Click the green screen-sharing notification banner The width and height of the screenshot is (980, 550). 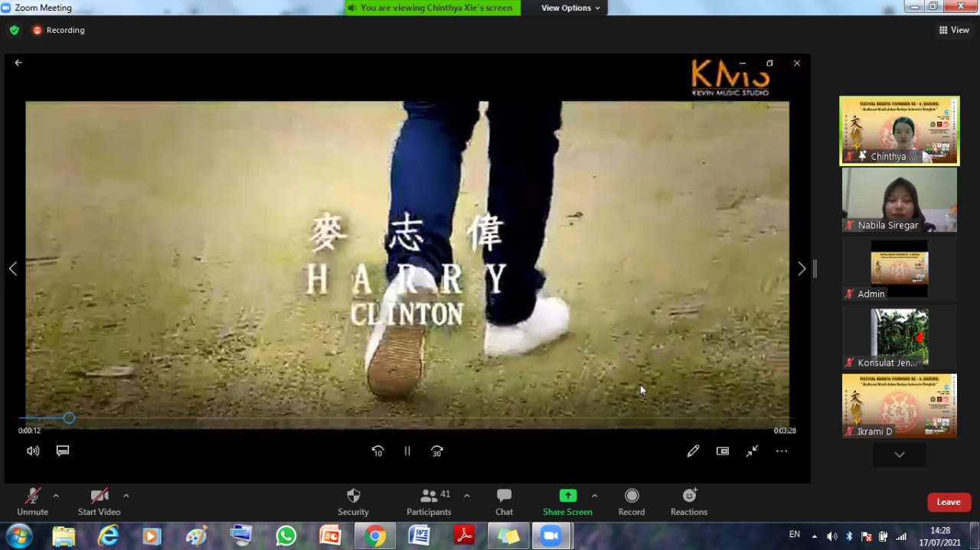coord(433,8)
